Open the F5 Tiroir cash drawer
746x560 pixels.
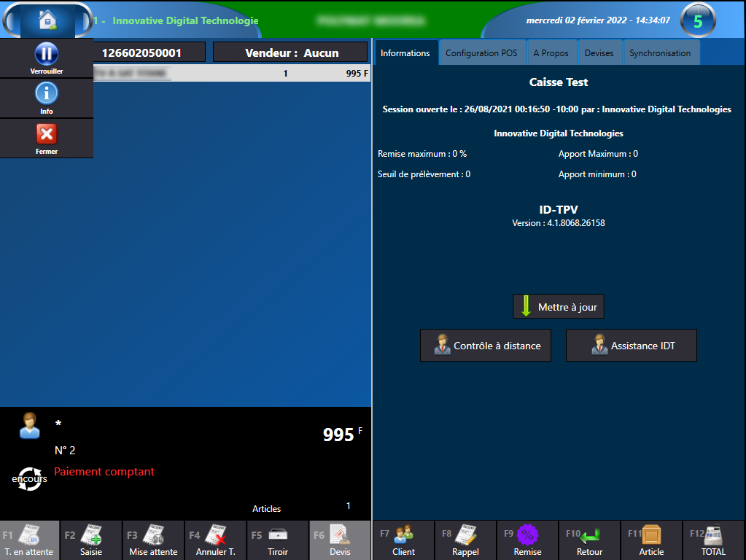click(x=278, y=540)
